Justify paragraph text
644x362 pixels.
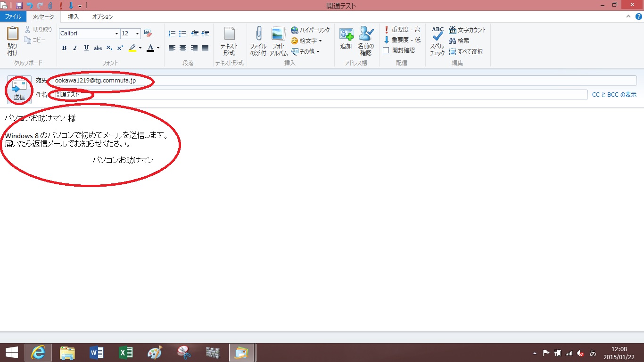click(x=205, y=48)
